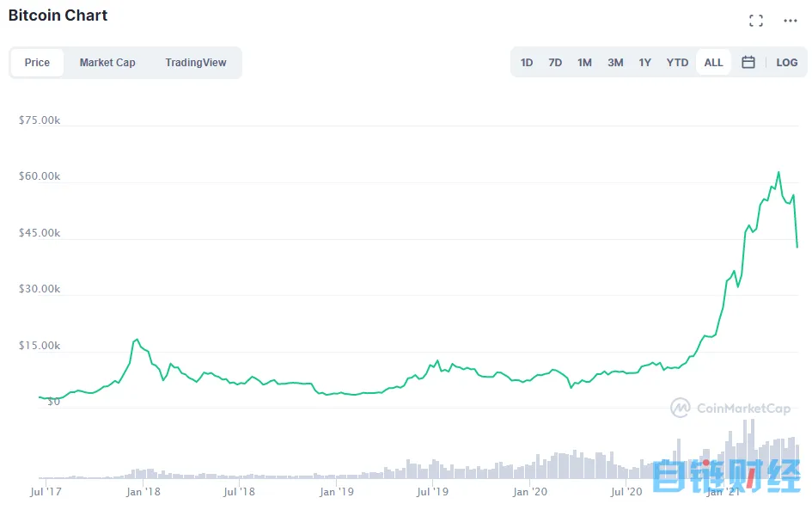Switch to the Market Cap tab
Screen dimensions: 812x510
[107, 62]
